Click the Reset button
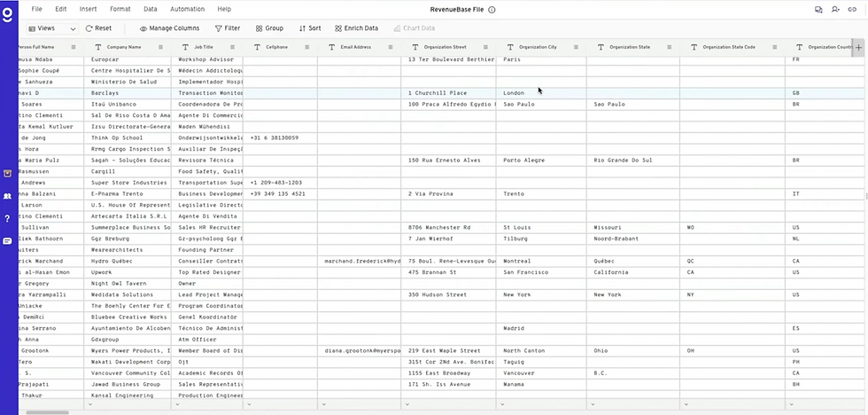The width and height of the screenshot is (868, 415). (98, 28)
